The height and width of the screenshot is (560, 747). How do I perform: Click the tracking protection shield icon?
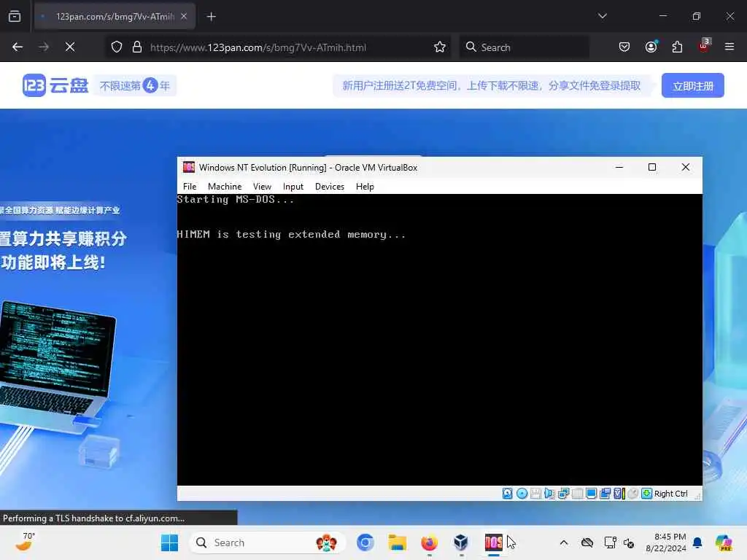click(117, 47)
